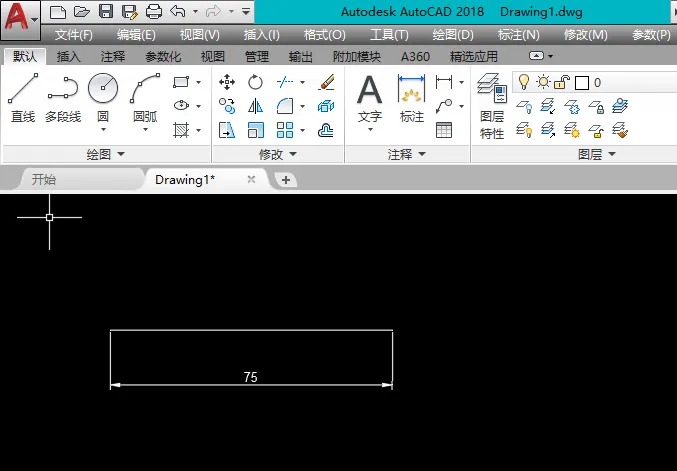
Task: Expand the 圆 circle options dropdown
Action: pyautogui.click(x=103, y=130)
